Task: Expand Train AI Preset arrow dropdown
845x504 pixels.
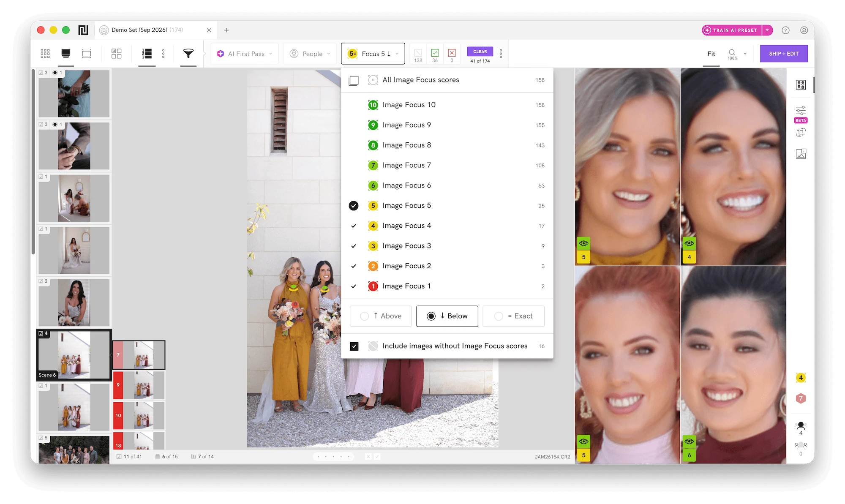Action: click(x=767, y=30)
